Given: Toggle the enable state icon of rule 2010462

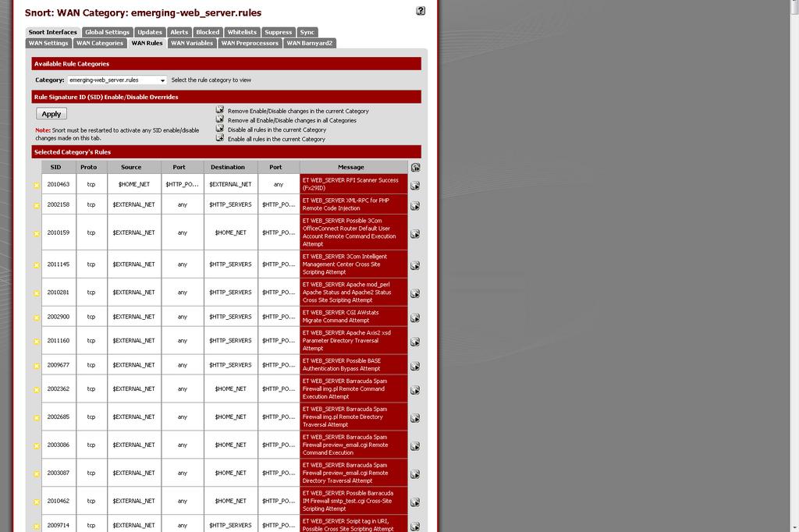Looking at the screenshot, I should coord(37,502).
